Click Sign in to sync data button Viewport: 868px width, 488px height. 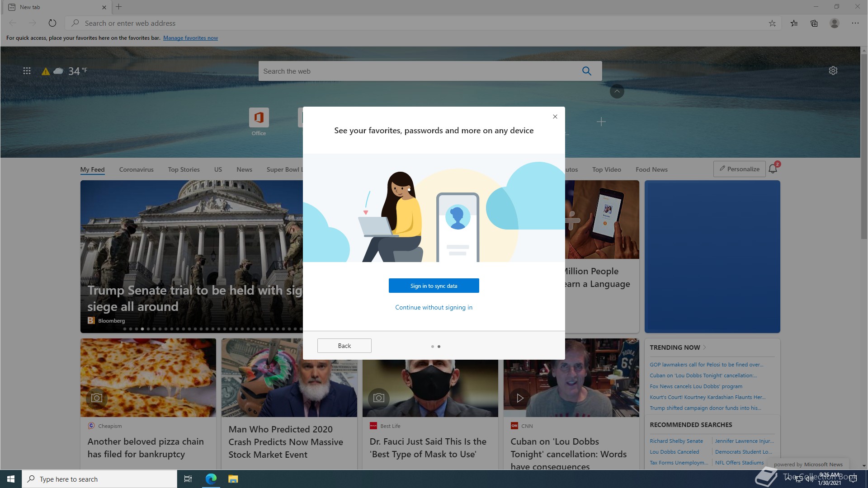pyautogui.click(x=434, y=286)
